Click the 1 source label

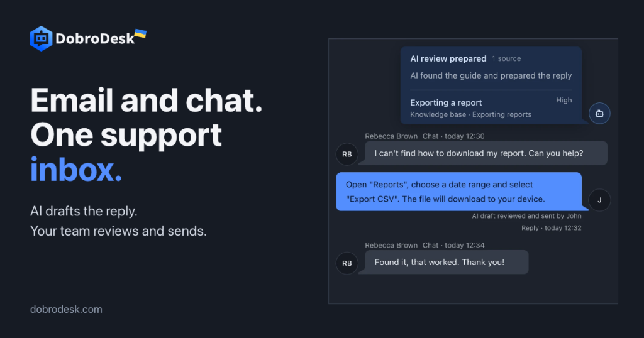pos(506,58)
